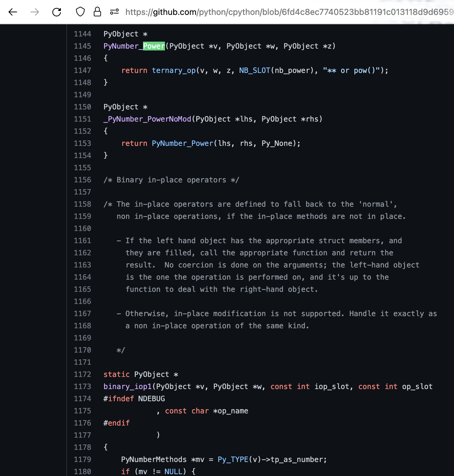Click comment 'function to deal with the right-hand'
Viewport: 454px width, 476px height.
pos(204,289)
